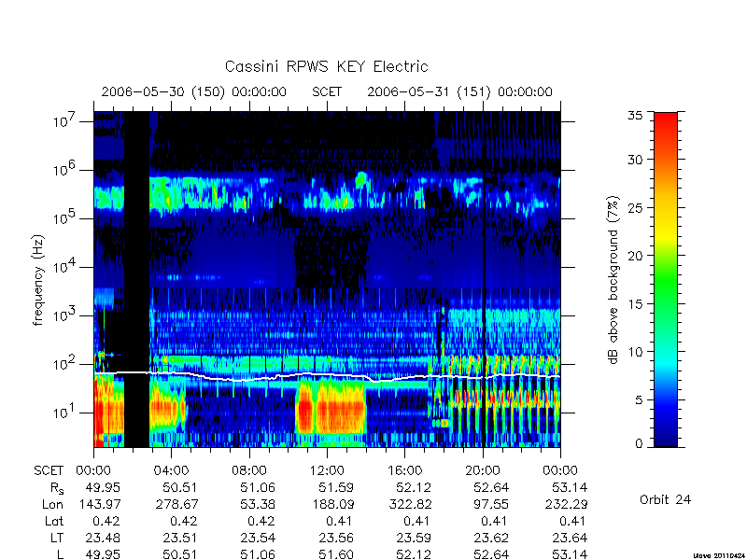Click the '20' colorbar tick label
The image size is (747, 560).
(635, 255)
